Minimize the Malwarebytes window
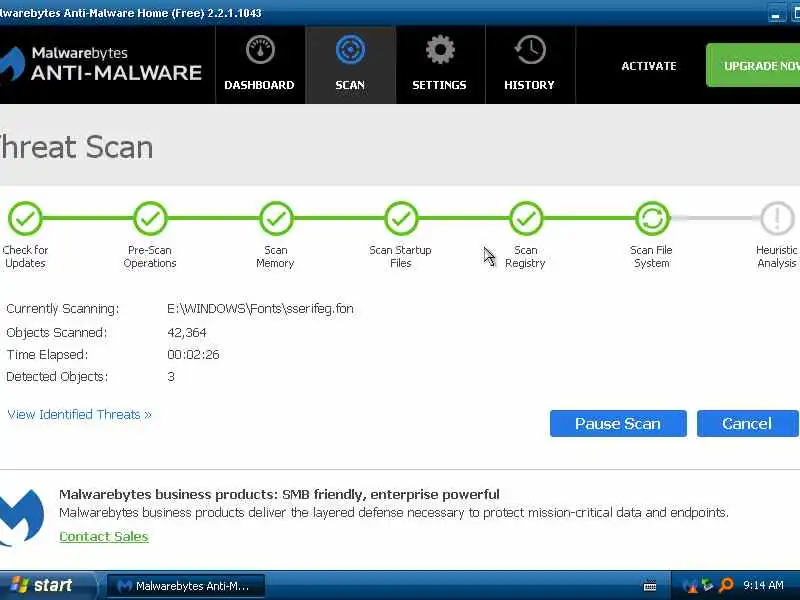 [776, 14]
